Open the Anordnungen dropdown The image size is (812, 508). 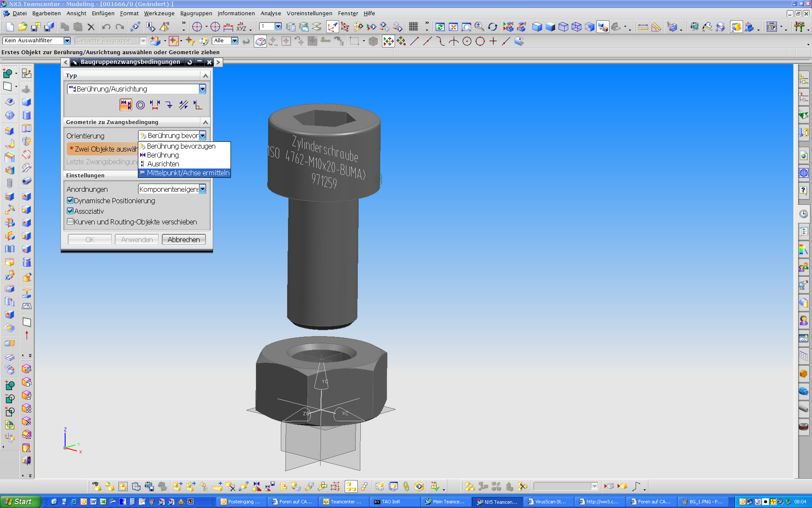(x=203, y=189)
